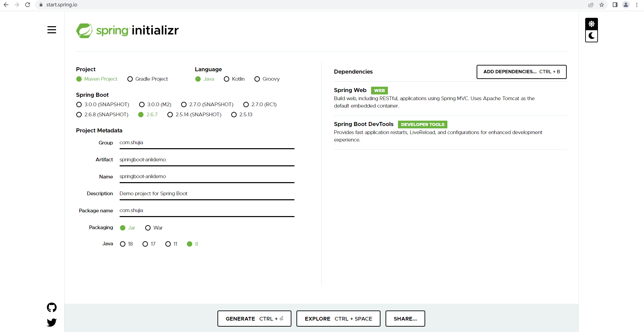Image resolution: width=644 pixels, height=332 pixels.
Task: Click the Dependencies heading
Action: [353, 72]
